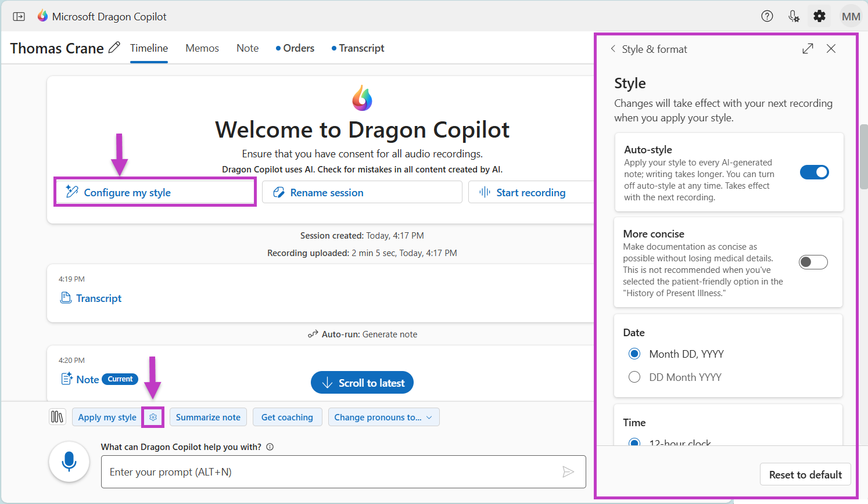The width and height of the screenshot is (868, 504).
Task: Open the settings gear in title bar
Action: [x=819, y=16]
